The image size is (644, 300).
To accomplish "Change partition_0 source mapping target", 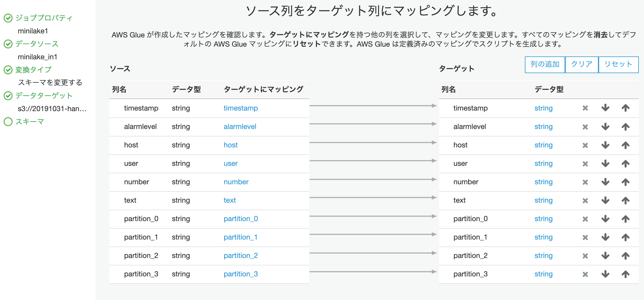I will [x=241, y=219].
